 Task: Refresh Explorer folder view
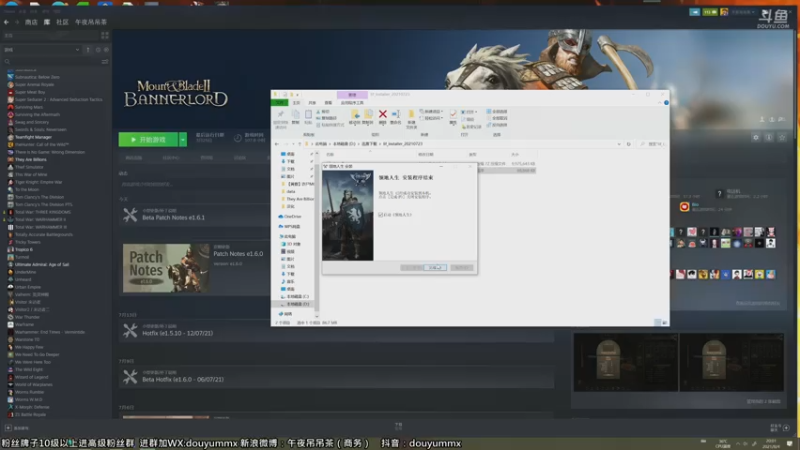629,144
